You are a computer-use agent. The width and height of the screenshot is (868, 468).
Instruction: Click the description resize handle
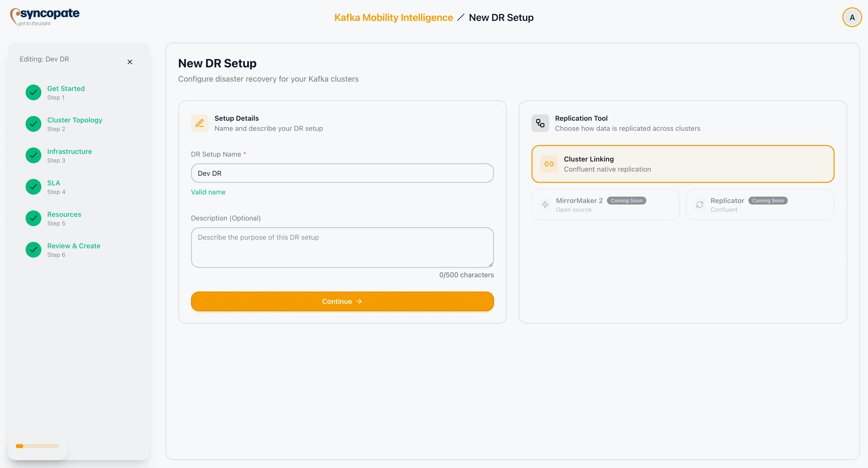pyautogui.click(x=491, y=265)
